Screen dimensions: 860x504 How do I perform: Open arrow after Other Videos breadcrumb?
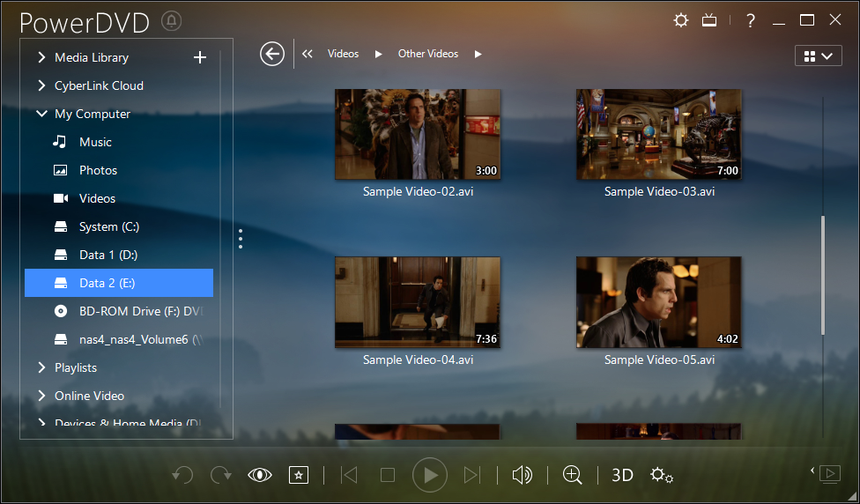(478, 55)
